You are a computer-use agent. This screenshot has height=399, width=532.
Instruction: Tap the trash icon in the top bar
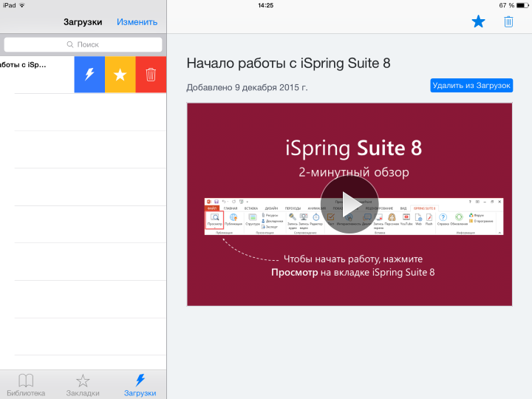pyautogui.click(x=508, y=21)
